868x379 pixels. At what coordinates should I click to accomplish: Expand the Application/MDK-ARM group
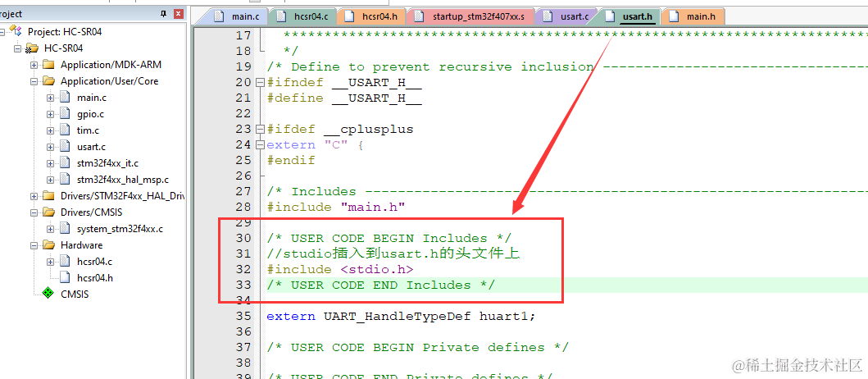pos(34,65)
